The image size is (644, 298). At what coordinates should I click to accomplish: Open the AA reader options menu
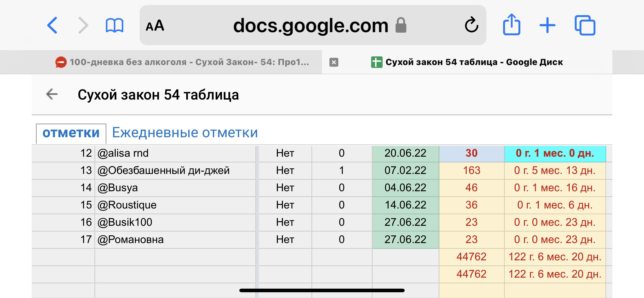tap(155, 25)
